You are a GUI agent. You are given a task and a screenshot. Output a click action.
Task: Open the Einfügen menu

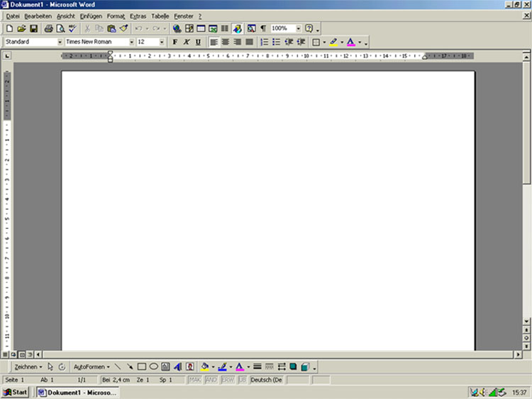pos(91,16)
